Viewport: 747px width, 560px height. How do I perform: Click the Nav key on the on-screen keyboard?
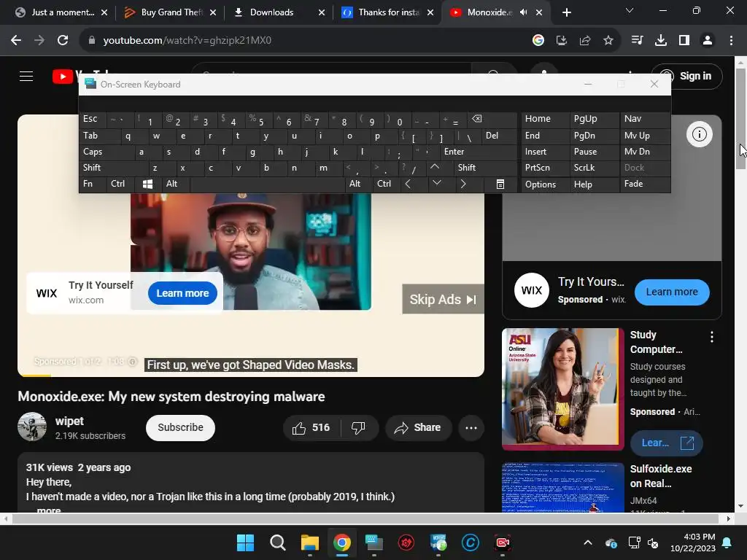(645, 119)
